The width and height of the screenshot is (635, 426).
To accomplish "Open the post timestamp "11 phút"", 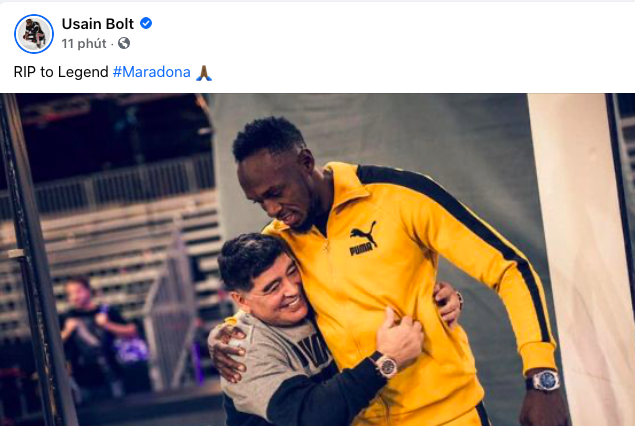I will coord(84,43).
